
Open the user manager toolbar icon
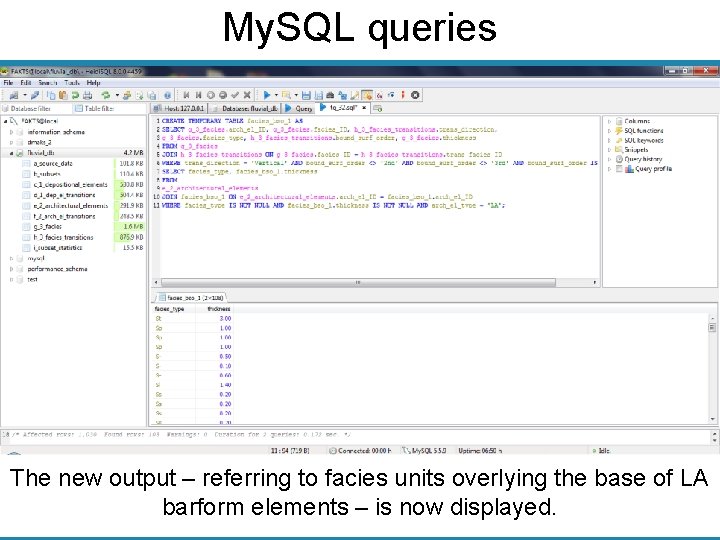point(127,95)
